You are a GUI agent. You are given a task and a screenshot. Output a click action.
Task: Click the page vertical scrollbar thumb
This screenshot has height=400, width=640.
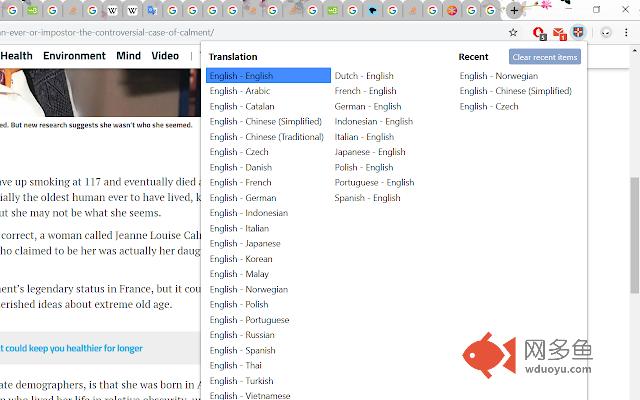tap(634, 235)
